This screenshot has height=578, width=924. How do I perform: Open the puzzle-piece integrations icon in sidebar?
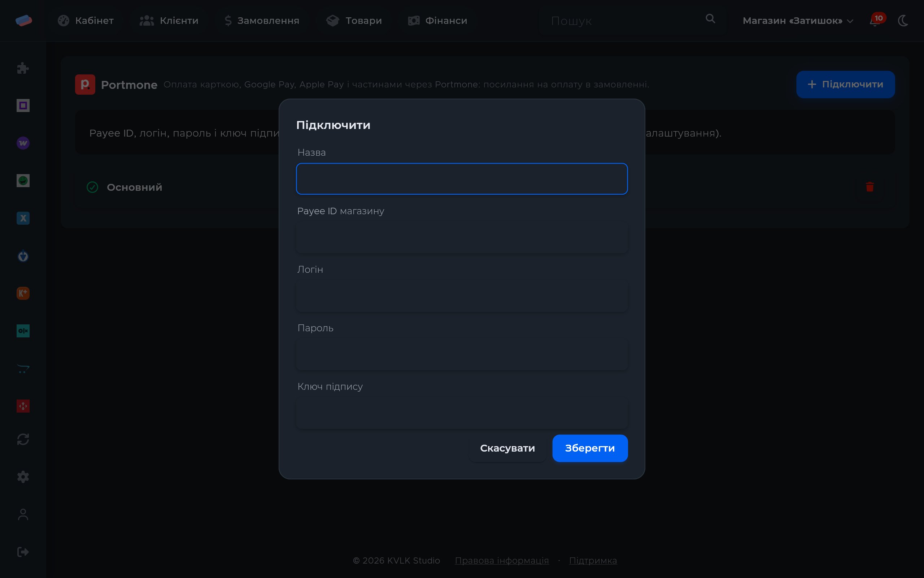tap(23, 68)
